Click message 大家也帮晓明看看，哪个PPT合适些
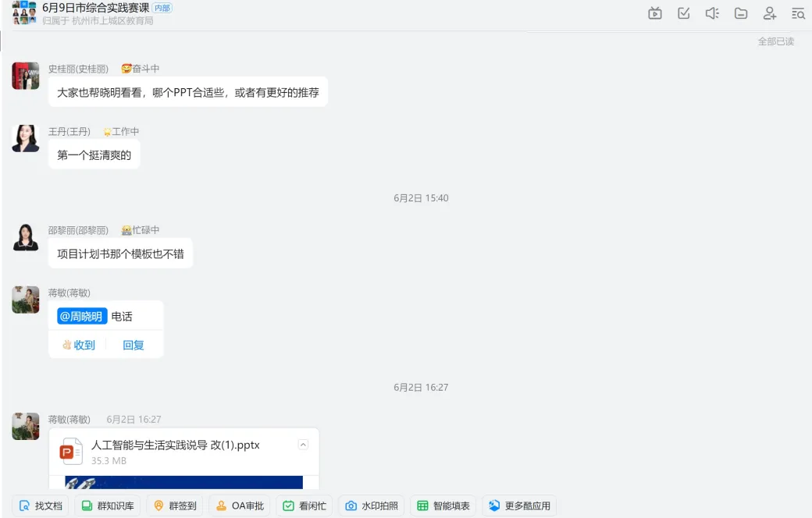The width and height of the screenshot is (812, 518). [188, 92]
